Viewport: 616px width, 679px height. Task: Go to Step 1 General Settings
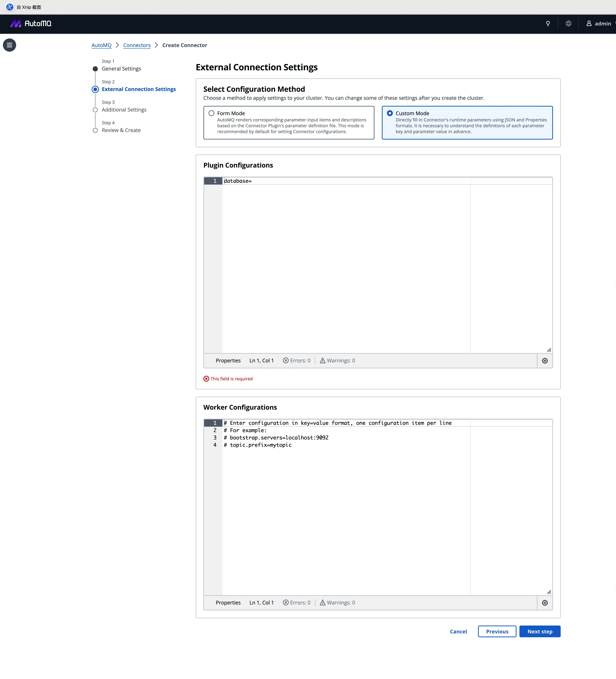pyautogui.click(x=121, y=69)
